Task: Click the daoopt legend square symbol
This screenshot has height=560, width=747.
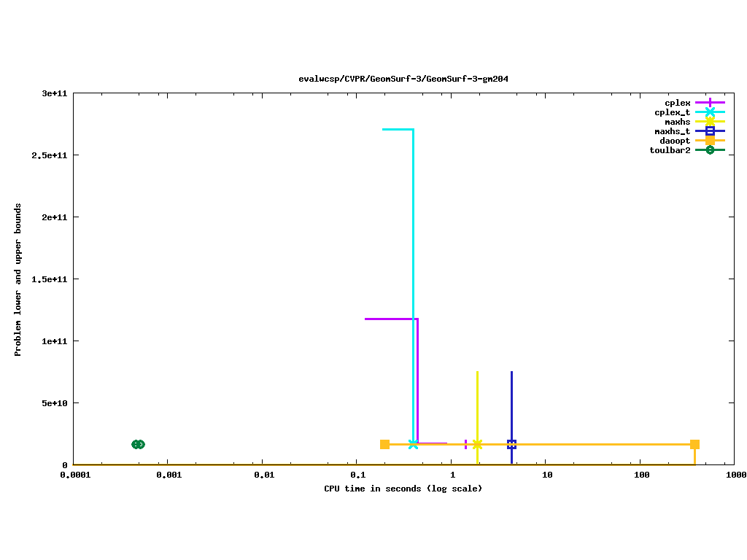Action: [710, 141]
